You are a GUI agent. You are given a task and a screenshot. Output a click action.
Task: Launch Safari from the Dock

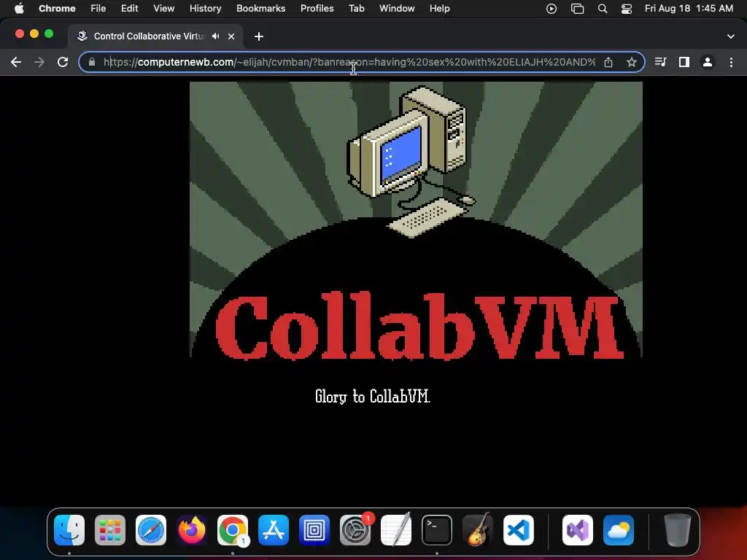point(151,530)
